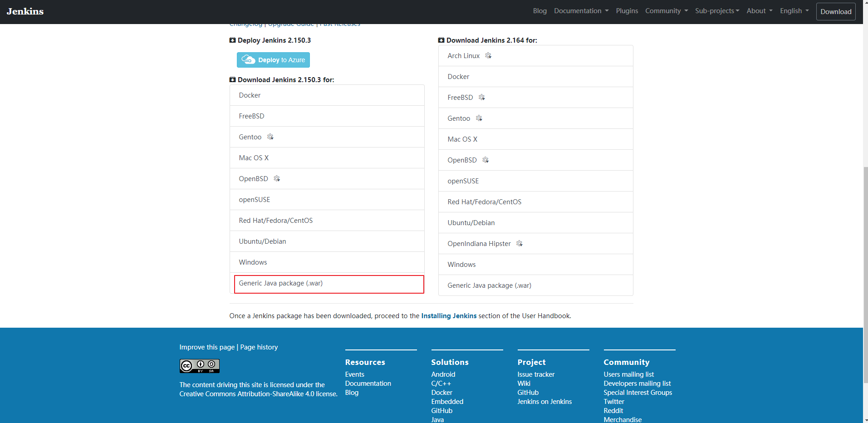
Task: Select Docker in the 2.164 weekly list
Action: coord(536,77)
